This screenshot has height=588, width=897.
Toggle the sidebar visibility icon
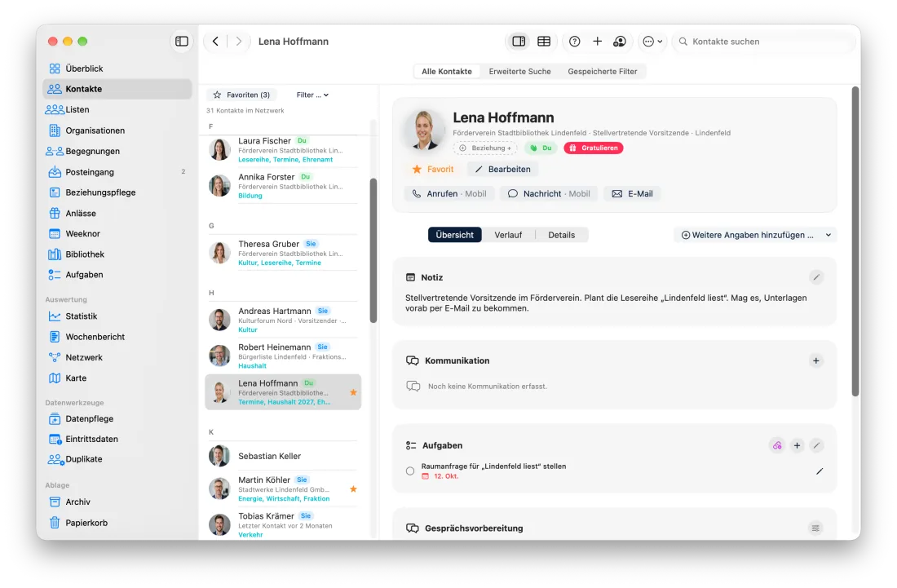click(x=181, y=41)
